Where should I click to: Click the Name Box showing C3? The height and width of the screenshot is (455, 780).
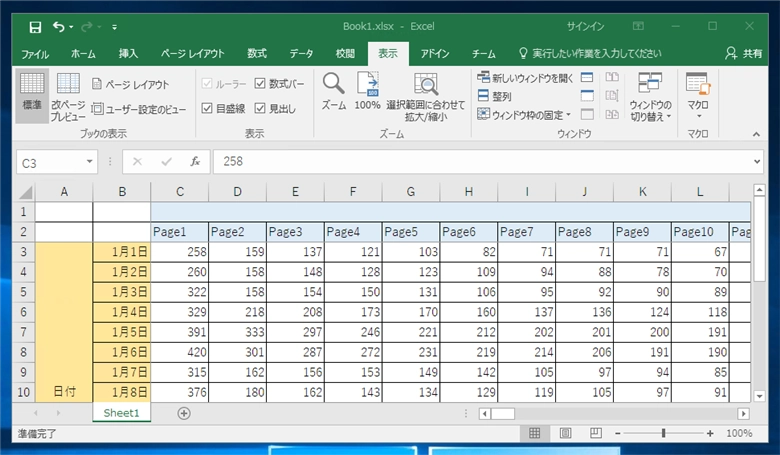(x=50, y=163)
